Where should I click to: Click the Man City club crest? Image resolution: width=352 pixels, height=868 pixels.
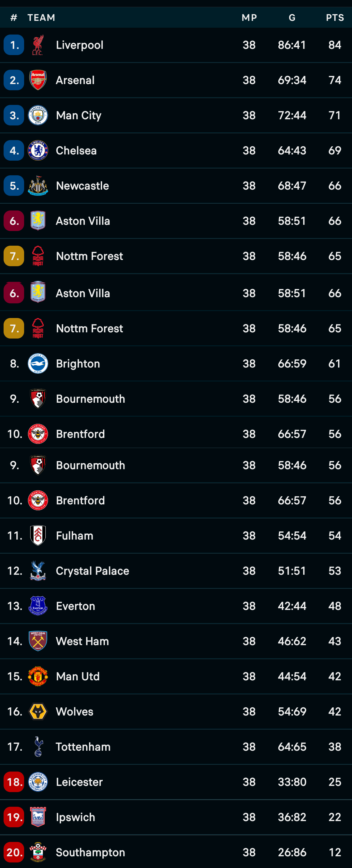[38, 115]
